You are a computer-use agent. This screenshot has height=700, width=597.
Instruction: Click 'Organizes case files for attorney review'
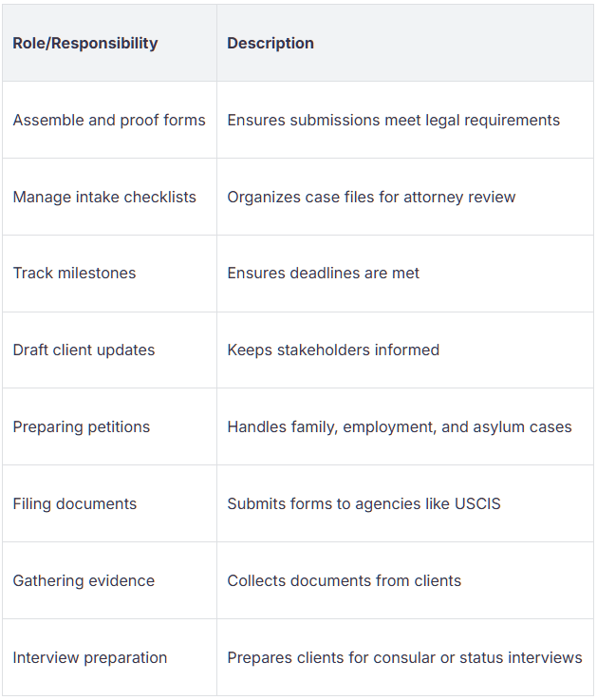click(371, 197)
